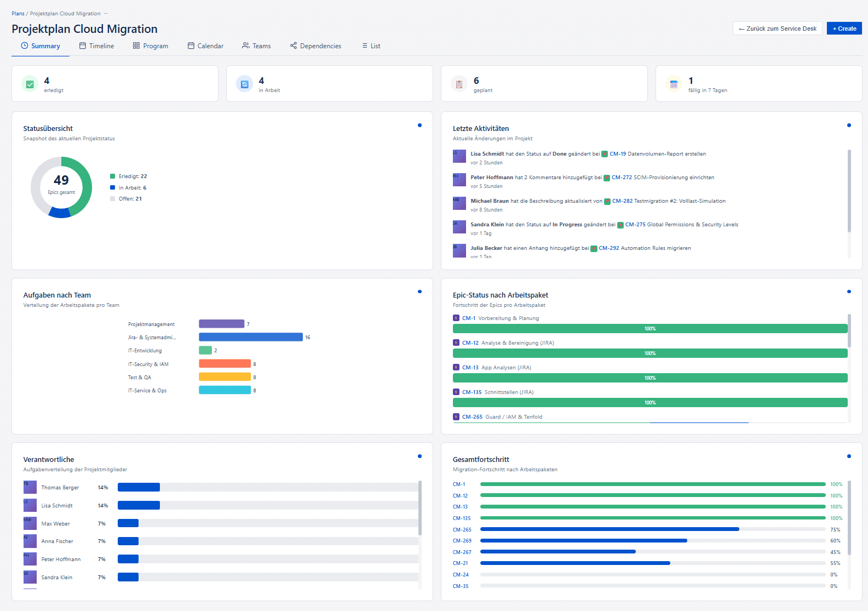Toggle the Erledigt legend entry
The width and height of the screenshot is (868, 611).
pos(129,176)
